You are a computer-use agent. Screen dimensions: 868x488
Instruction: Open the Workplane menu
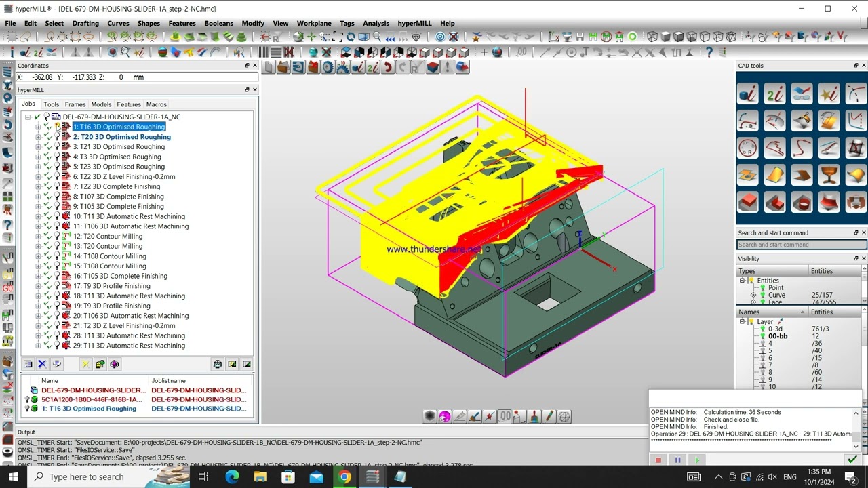[x=314, y=23]
